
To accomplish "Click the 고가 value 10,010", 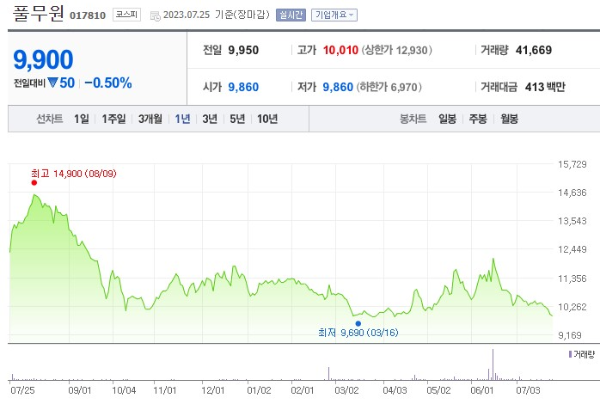I will tap(341, 50).
